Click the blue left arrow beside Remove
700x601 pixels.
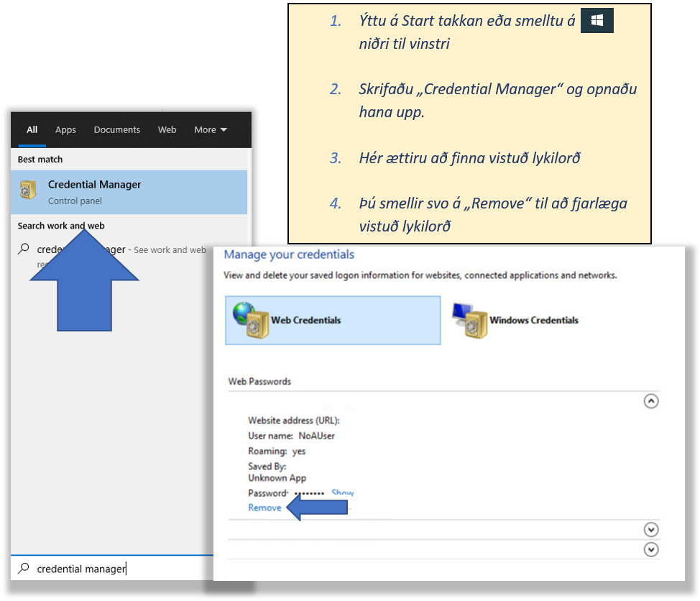coord(317,508)
